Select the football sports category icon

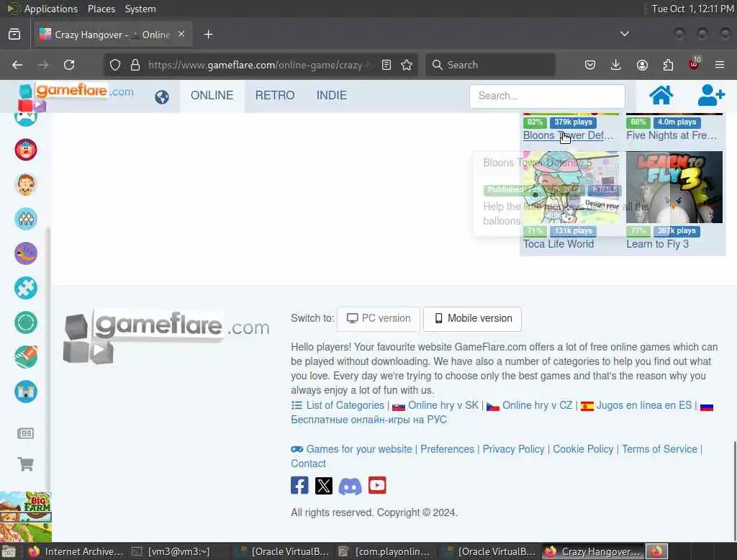pos(26,357)
